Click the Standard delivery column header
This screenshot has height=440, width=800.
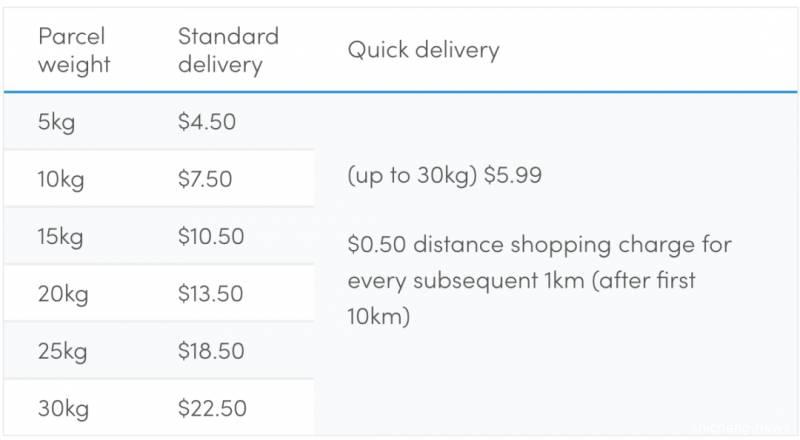click(x=228, y=50)
